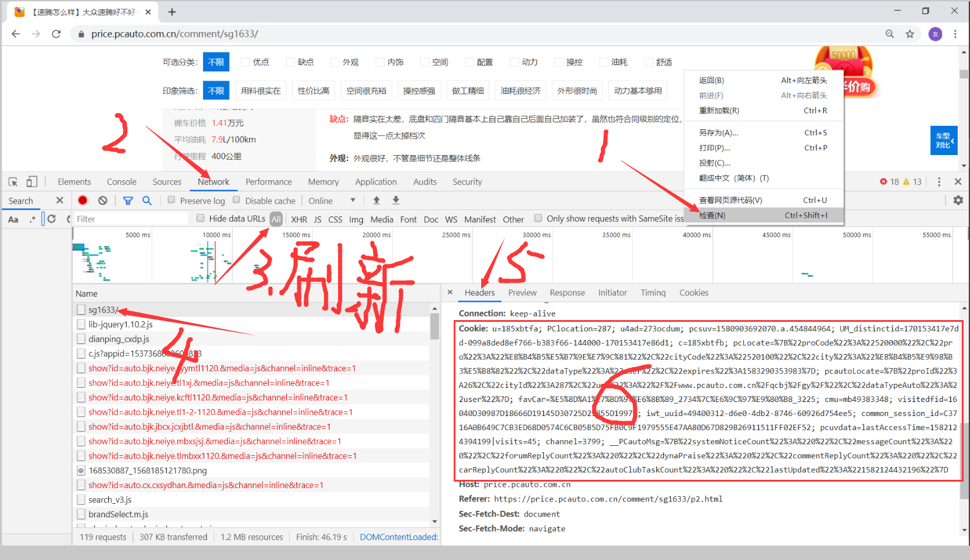The width and height of the screenshot is (970, 560).
Task: Click the browser forward arrow
Action: click(x=36, y=34)
